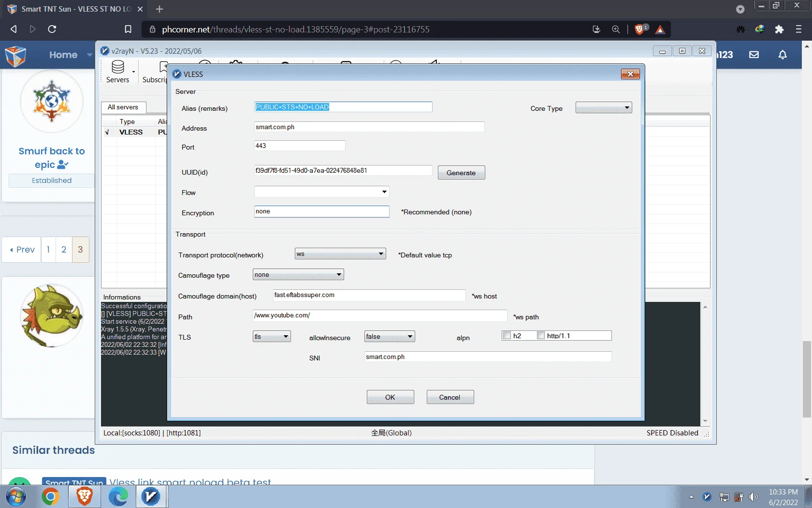Click the Address field smart.com.ph
812x508 pixels.
click(369, 127)
